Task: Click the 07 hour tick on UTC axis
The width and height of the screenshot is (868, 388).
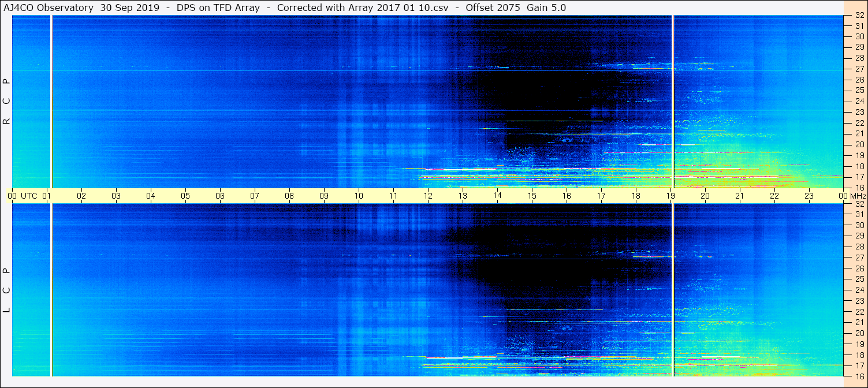Action: [255, 196]
